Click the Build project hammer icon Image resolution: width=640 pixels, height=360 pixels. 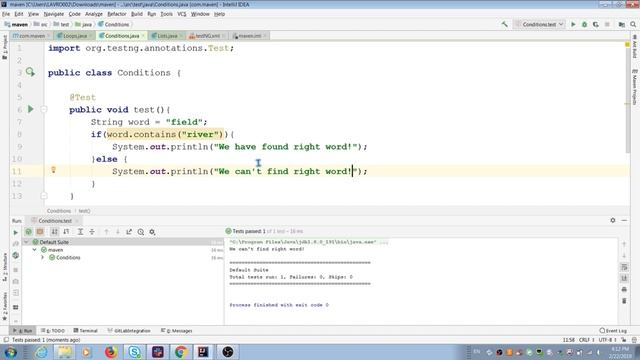coord(504,24)
